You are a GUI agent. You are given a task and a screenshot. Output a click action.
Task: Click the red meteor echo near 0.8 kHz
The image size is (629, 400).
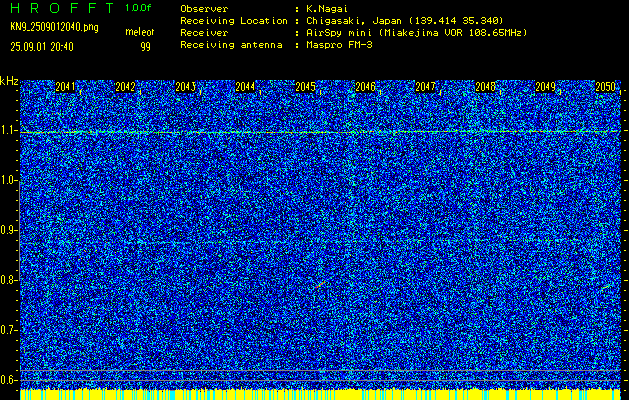[320, 285]
